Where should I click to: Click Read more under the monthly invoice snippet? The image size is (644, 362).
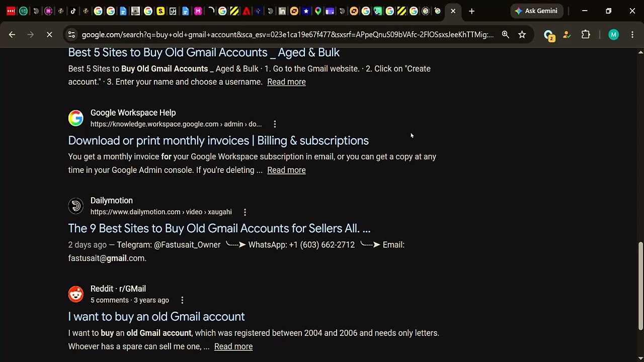[286, 170]
